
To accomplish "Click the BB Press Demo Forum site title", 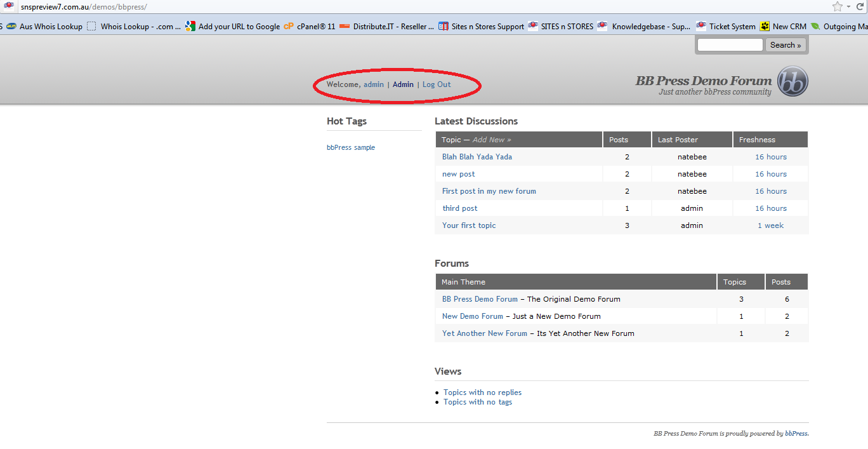I will [704, 81].
